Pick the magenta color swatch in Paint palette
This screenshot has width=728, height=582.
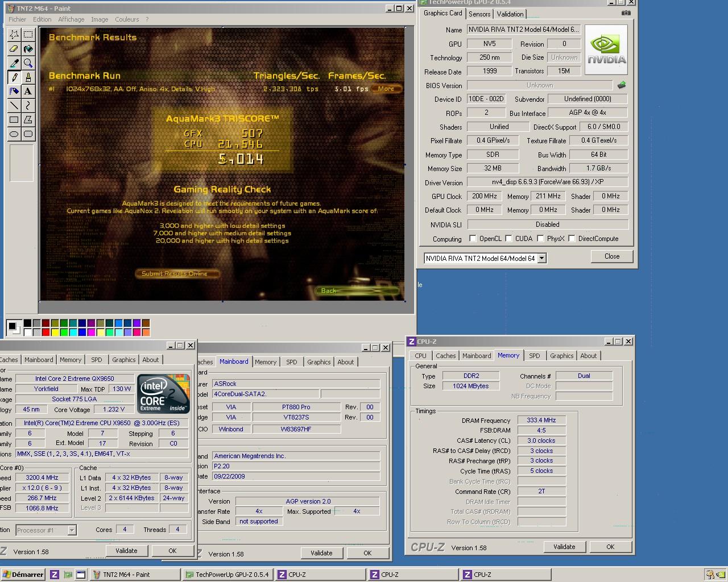[x=91, y=332]
